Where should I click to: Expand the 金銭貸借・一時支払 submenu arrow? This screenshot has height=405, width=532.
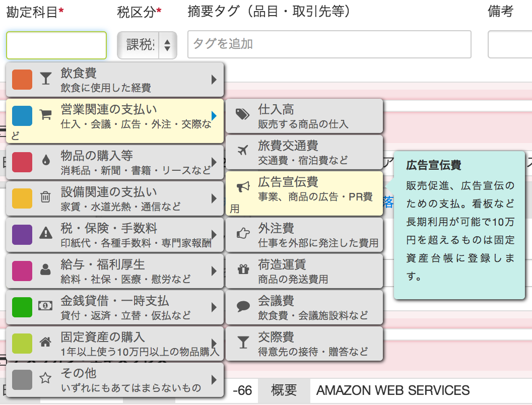(x=214, y=307)
